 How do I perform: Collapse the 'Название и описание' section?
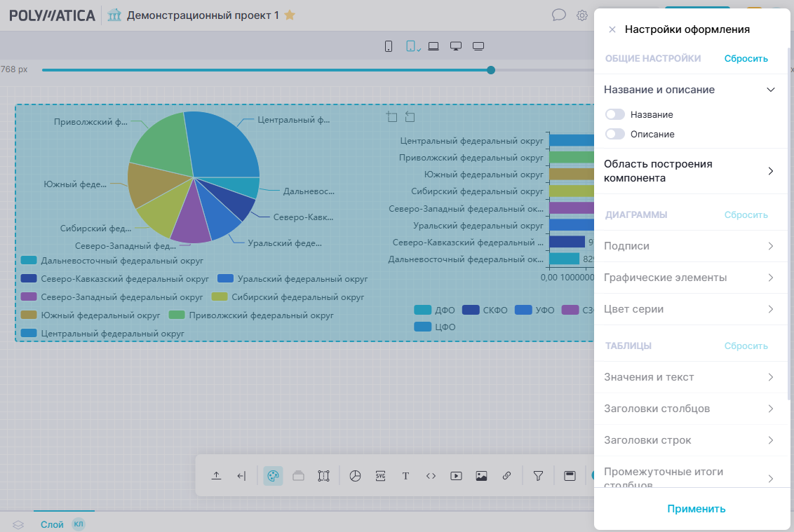(770, 90)
